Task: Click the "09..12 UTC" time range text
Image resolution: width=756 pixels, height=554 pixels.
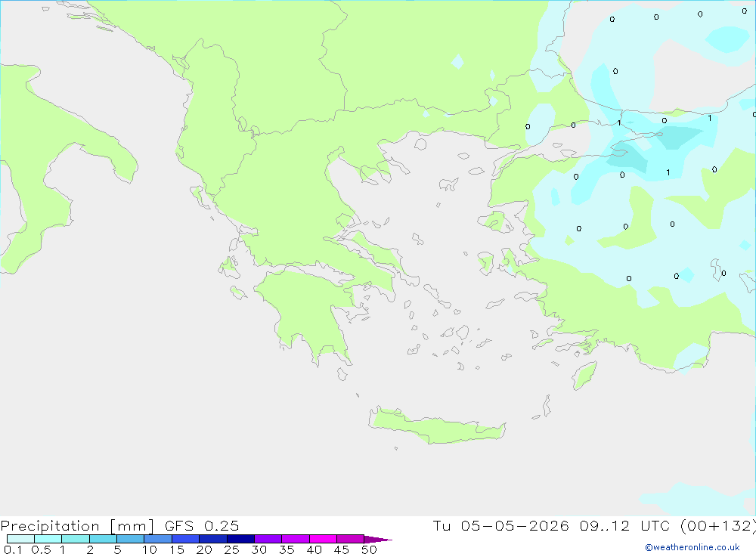Action: pos(624,525)
